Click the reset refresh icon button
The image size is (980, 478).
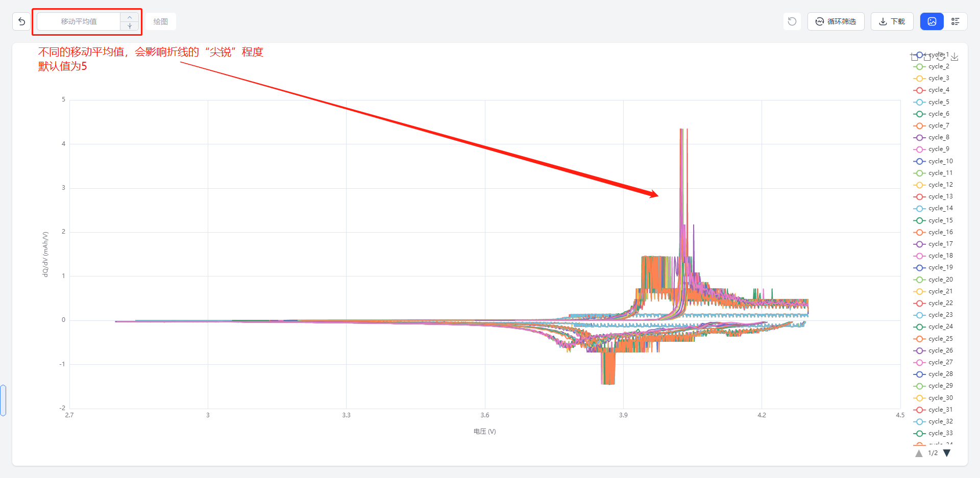tap(792, 21)
